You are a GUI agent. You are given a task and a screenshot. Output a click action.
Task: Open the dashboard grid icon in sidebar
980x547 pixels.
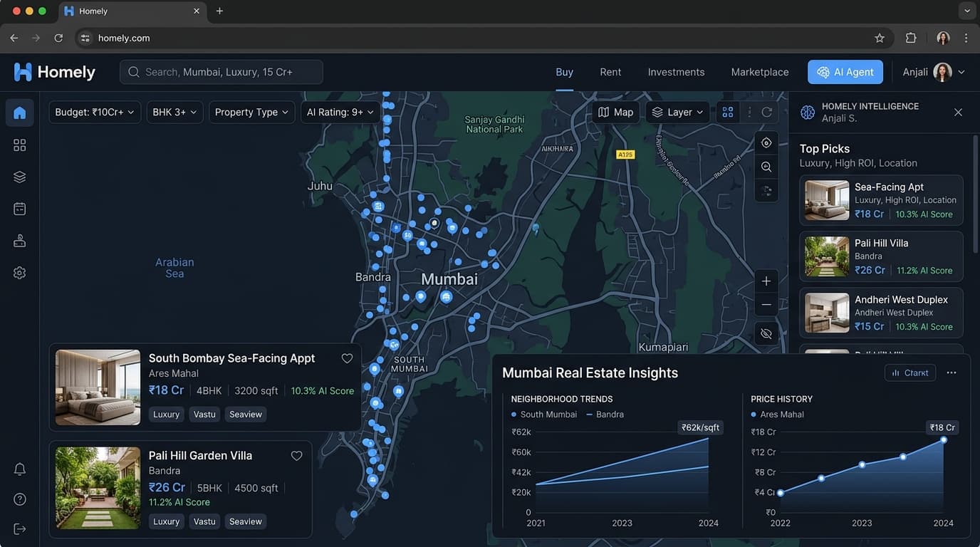pos(20,145)
